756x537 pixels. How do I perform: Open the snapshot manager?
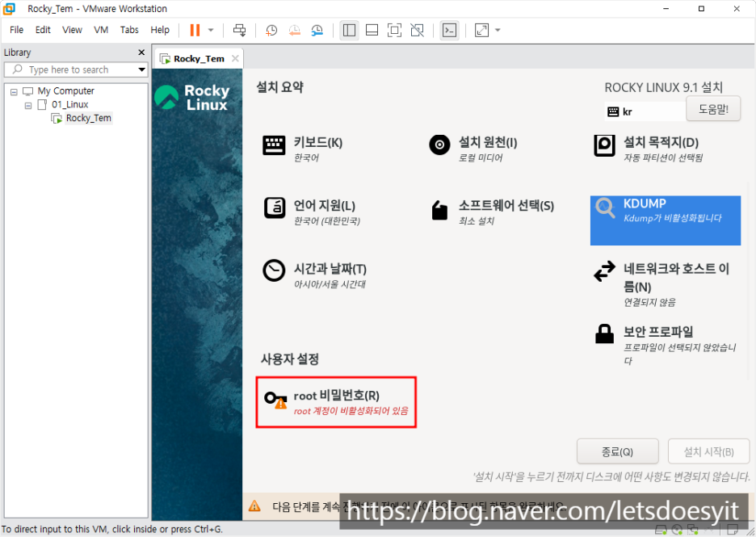coord(317,30)
